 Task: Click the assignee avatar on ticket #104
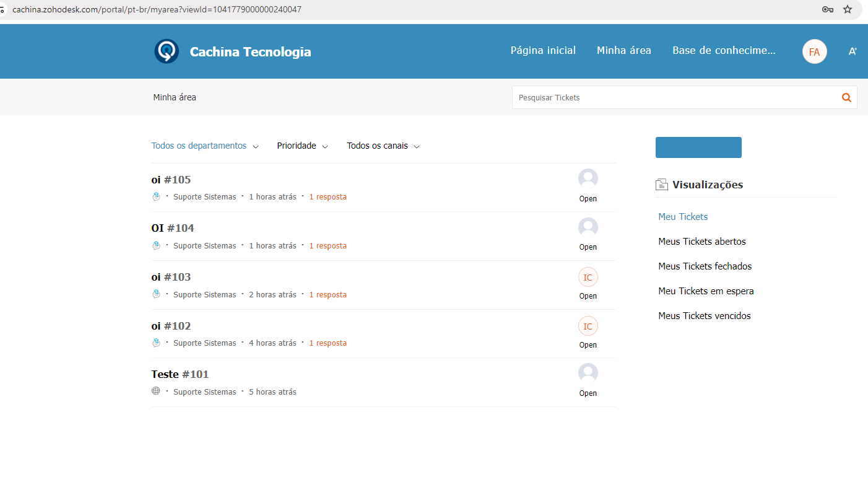click(x=588, y=227)
